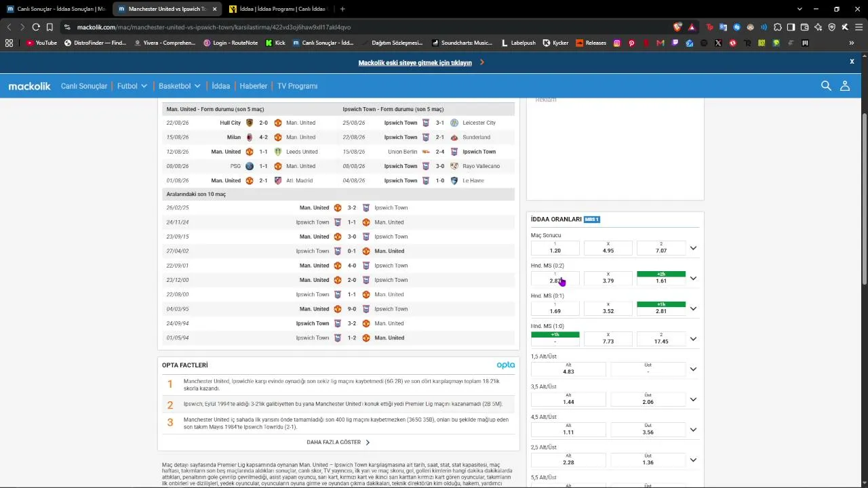This screenshot has height=488, width=868.
Task: Open İddaa in the site menu
Action: [220, 86]
